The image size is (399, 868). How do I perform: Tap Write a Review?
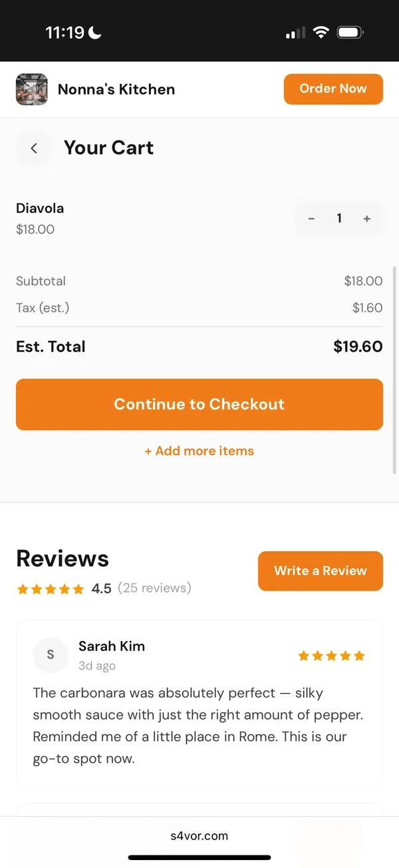click(x=320, y=570)
